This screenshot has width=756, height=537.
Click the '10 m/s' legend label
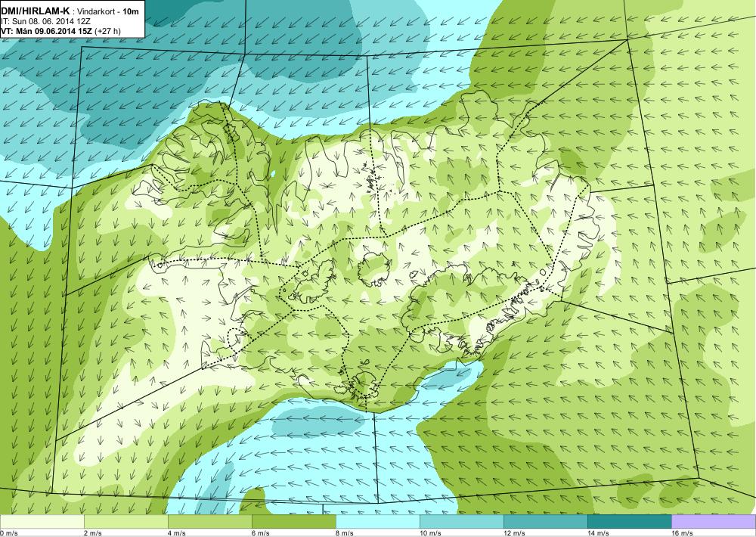(431, 533)
